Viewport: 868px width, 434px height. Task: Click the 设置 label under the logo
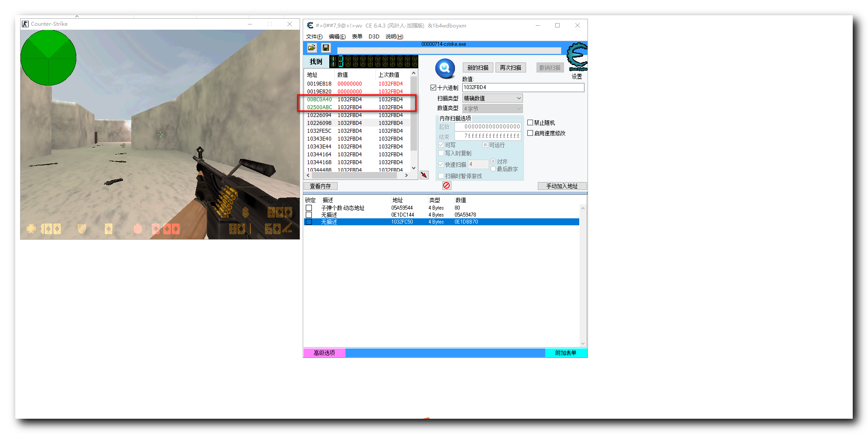[577, 76]
